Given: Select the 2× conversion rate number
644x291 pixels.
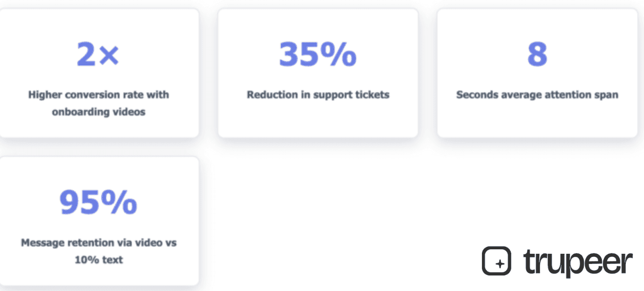Looking at the screenshot, I should 98,54.
